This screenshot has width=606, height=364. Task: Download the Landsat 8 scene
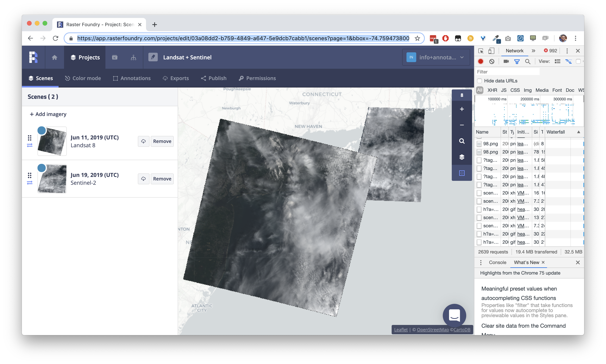pos(143,141)
